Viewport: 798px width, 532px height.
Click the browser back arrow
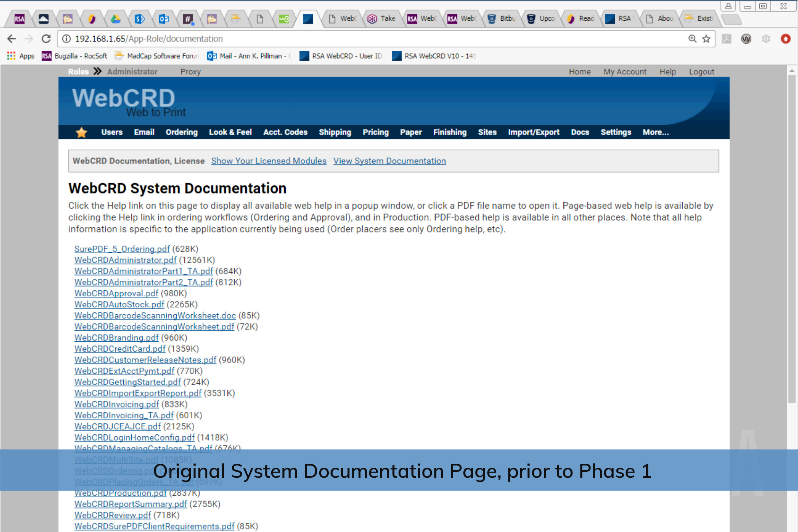(12, 39)
